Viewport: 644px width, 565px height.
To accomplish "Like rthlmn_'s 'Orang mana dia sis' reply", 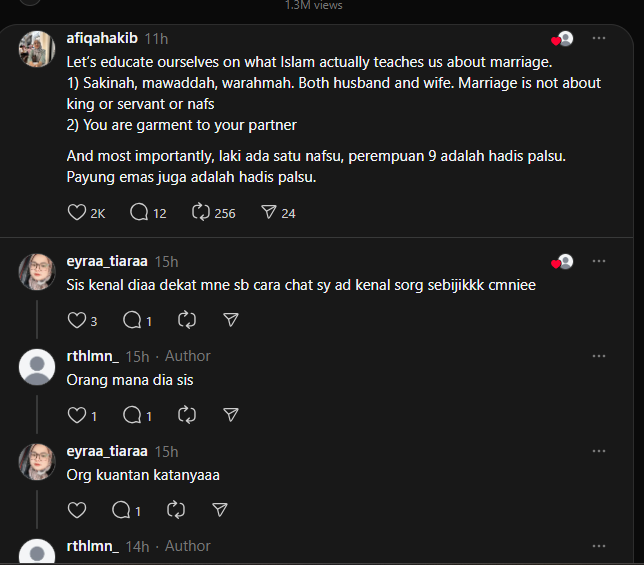I will coord(77,414).
